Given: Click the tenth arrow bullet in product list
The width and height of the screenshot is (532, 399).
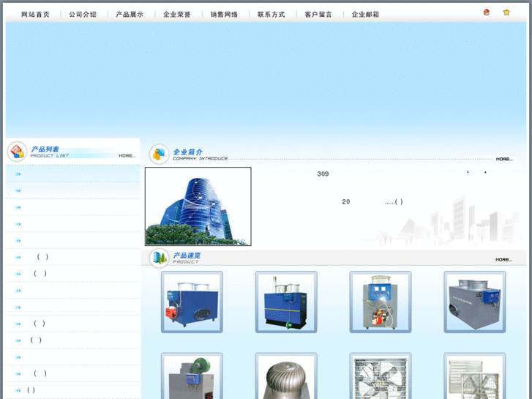Looking at the screenshot, I should point(18,324).
